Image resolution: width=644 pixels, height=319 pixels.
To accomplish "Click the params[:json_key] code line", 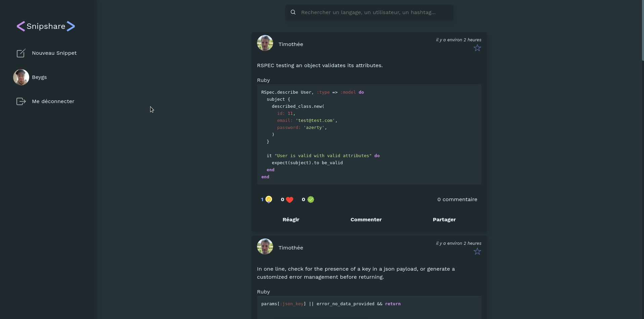I will pos(331,304).
